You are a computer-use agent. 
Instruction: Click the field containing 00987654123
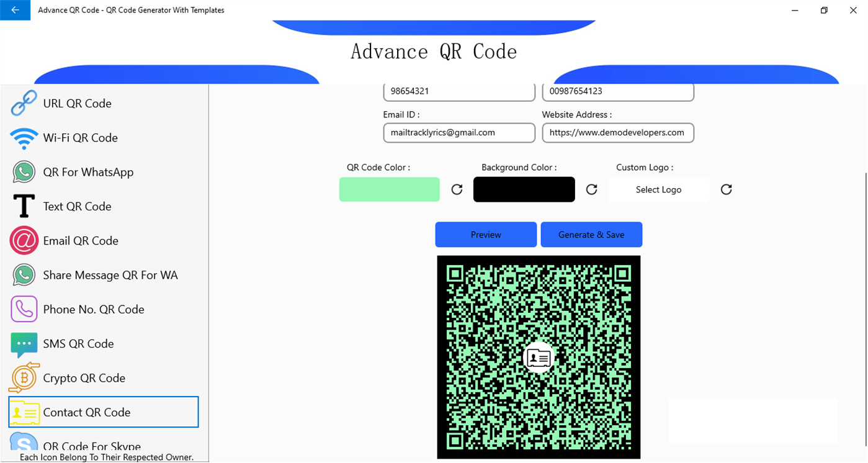point(618,92)
